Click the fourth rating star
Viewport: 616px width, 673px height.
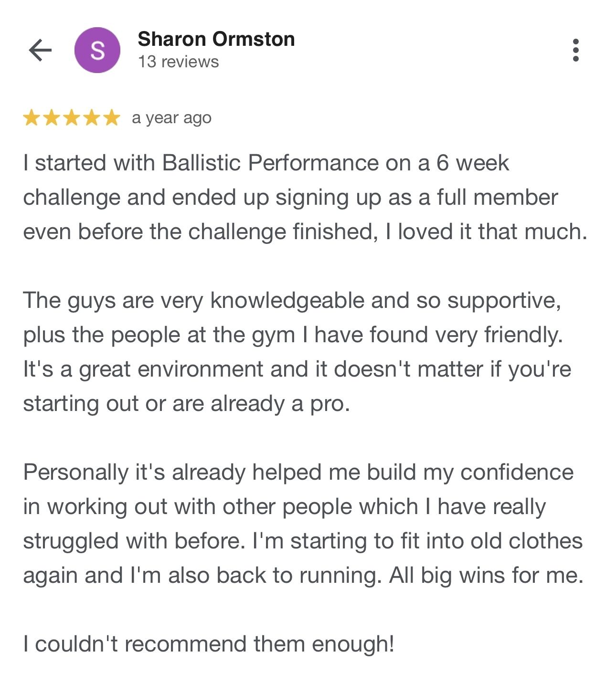[x=92, y=117]
